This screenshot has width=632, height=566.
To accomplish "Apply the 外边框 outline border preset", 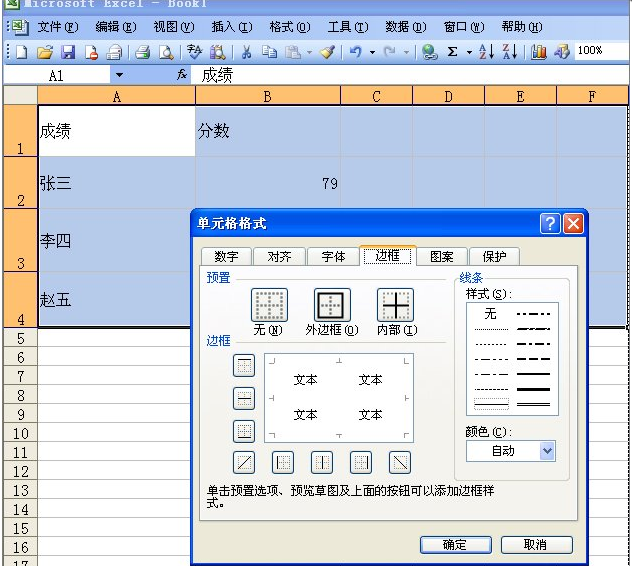I will pyautogui.click(x=332, y=305).
